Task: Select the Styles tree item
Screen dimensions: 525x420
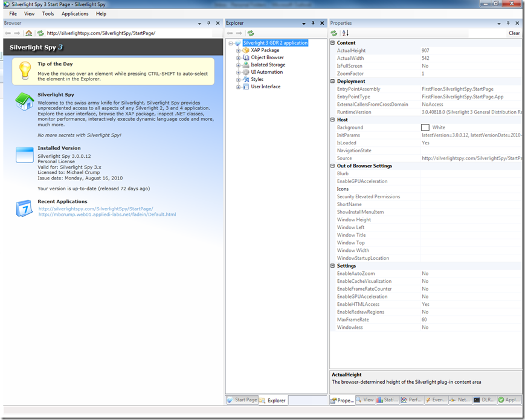Action: 257,79
